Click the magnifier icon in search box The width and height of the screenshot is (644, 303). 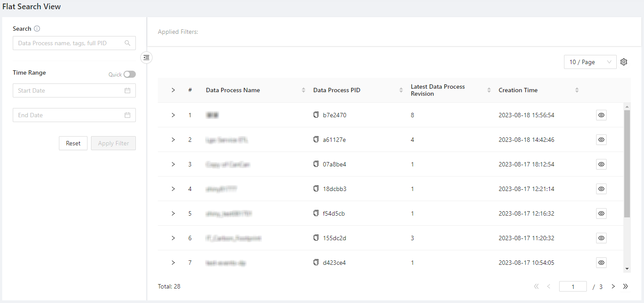[x=127, y=43]
